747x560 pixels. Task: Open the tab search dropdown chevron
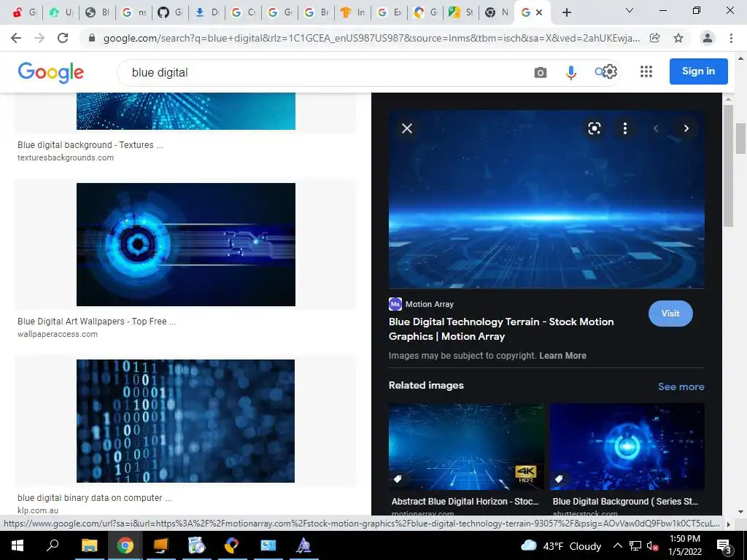(x=630, y=10)
